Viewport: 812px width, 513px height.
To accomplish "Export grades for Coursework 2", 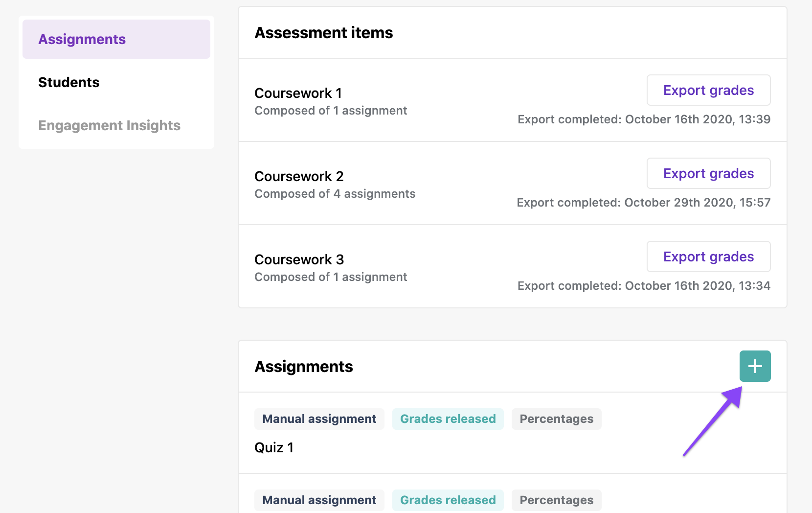I will tap(708, 173).
